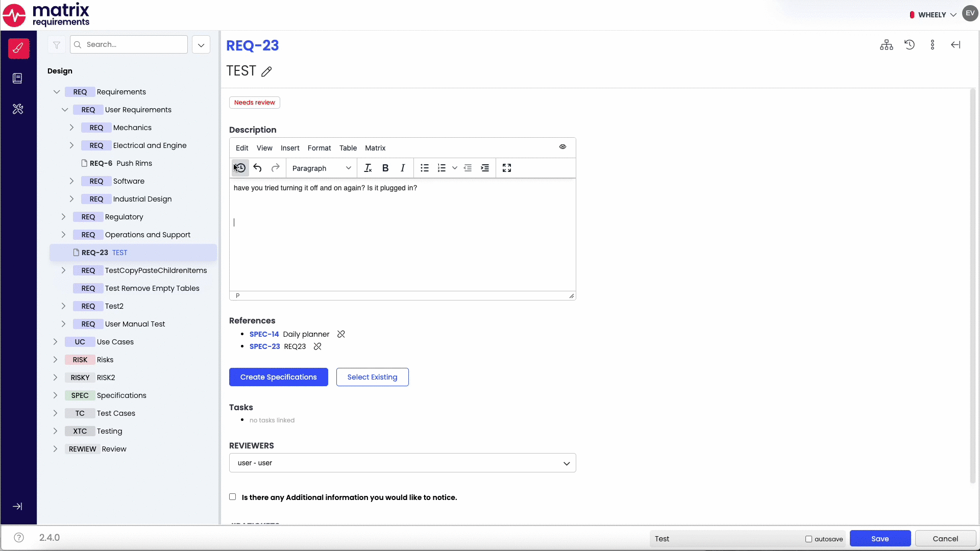980x551 pixels.
Task: Click the 'Create Specifications' button
Action: click(278, 377)
